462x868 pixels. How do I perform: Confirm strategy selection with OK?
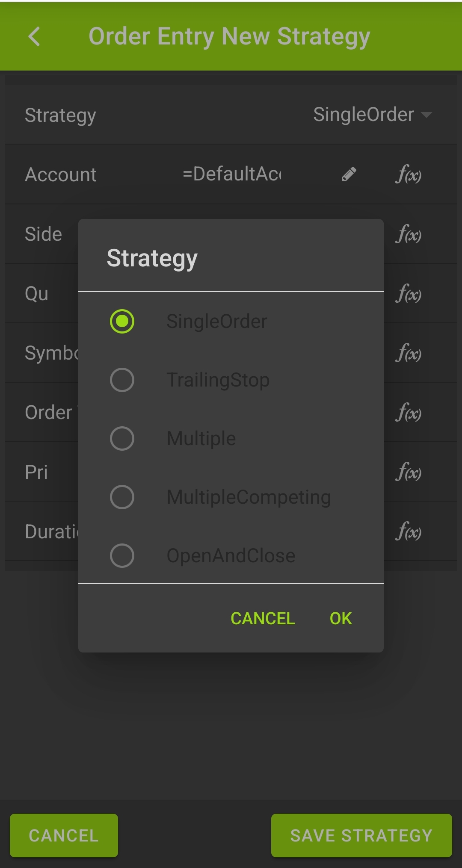point(340,618)
